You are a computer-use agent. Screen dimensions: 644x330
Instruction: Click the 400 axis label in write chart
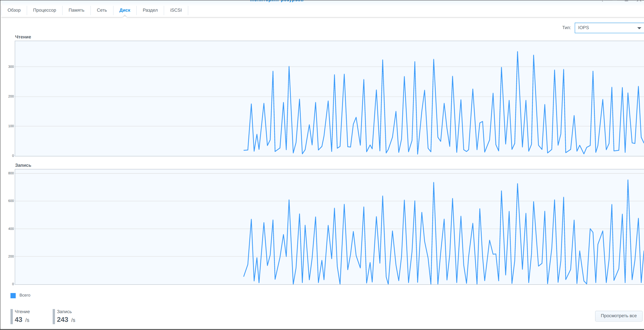[11, 229]
